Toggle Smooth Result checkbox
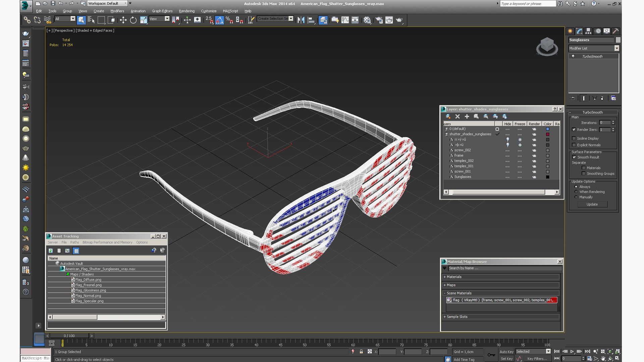The width and height of the screenshot is (644, 362). tap(574, 157)
